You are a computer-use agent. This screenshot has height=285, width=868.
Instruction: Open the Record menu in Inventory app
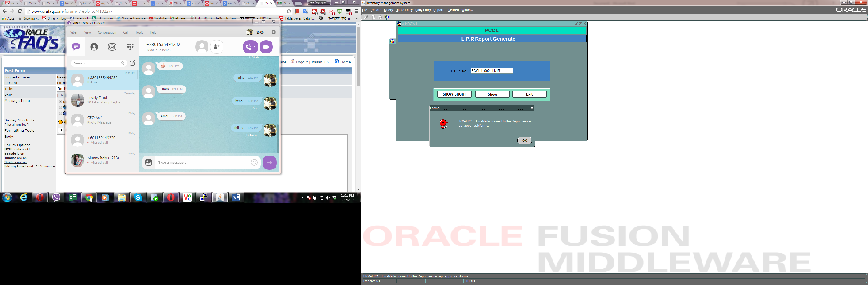pos(376,10)
